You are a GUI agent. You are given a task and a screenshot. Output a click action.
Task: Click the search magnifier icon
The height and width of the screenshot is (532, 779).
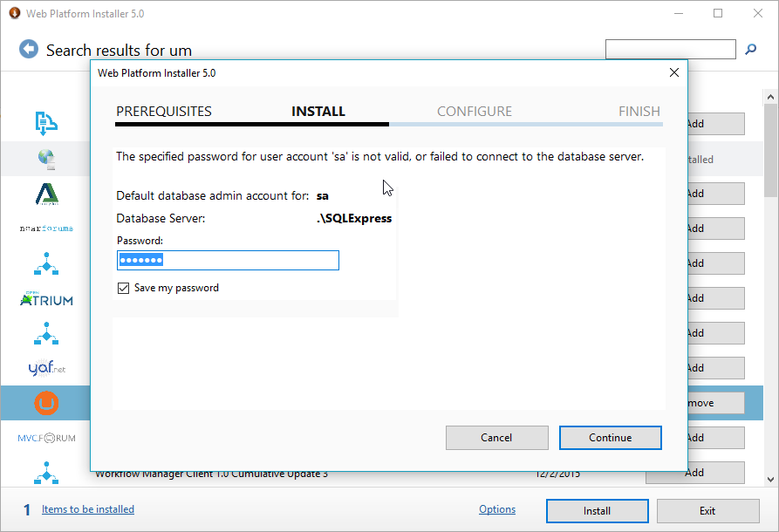750,50
